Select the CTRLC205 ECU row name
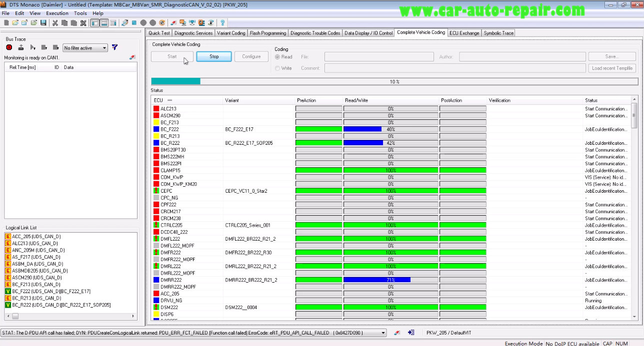This screenshot has height=346, width=644. (171, 225)
